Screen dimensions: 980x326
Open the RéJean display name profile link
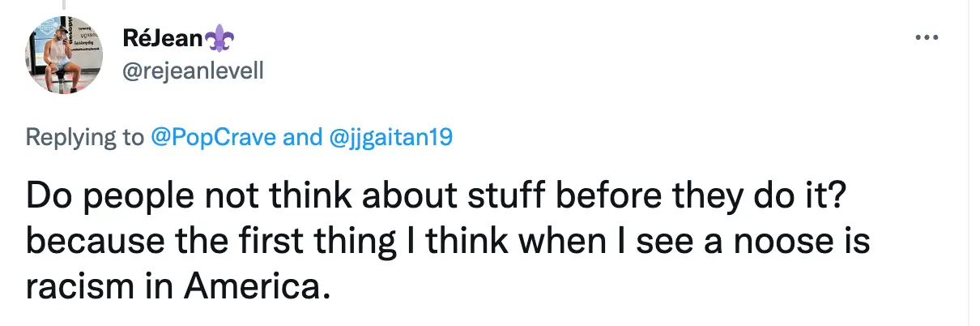pyautogui.click(x=163, y=37)
